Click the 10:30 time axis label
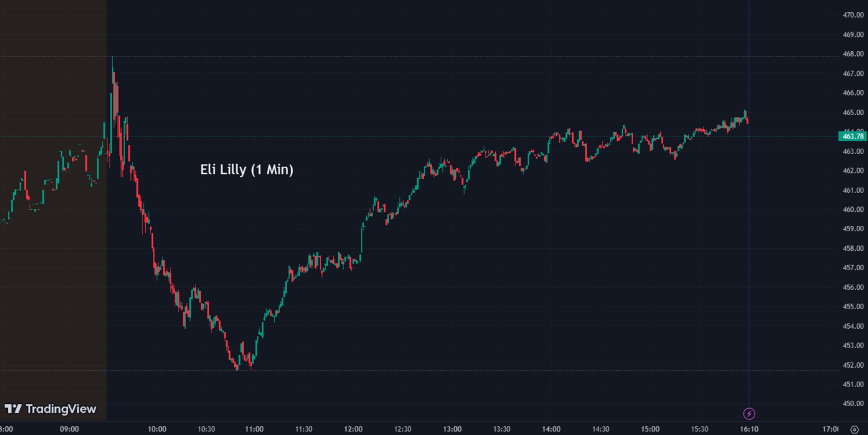This screenshot has height=435, width=868. tap(206, 429)
